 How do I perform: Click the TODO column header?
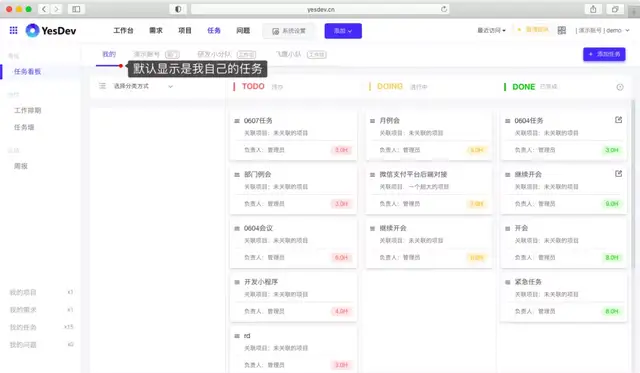(253, 86)
